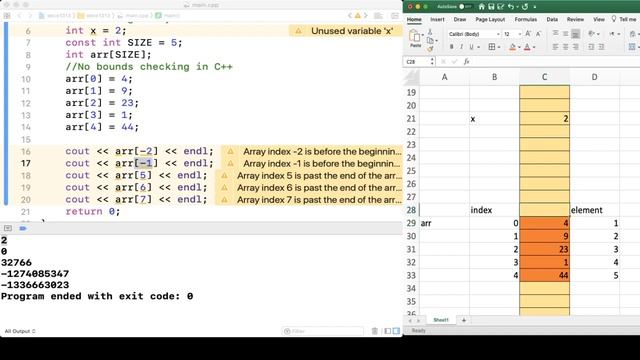Screen dimensions: 640x360
Task: Switch to the Formulas ribbon tab
Action: [526, 19]
